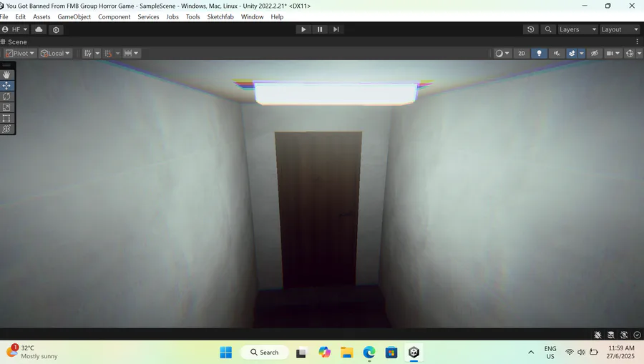Click the Unity icon in taskbar

tap(414, 352)
